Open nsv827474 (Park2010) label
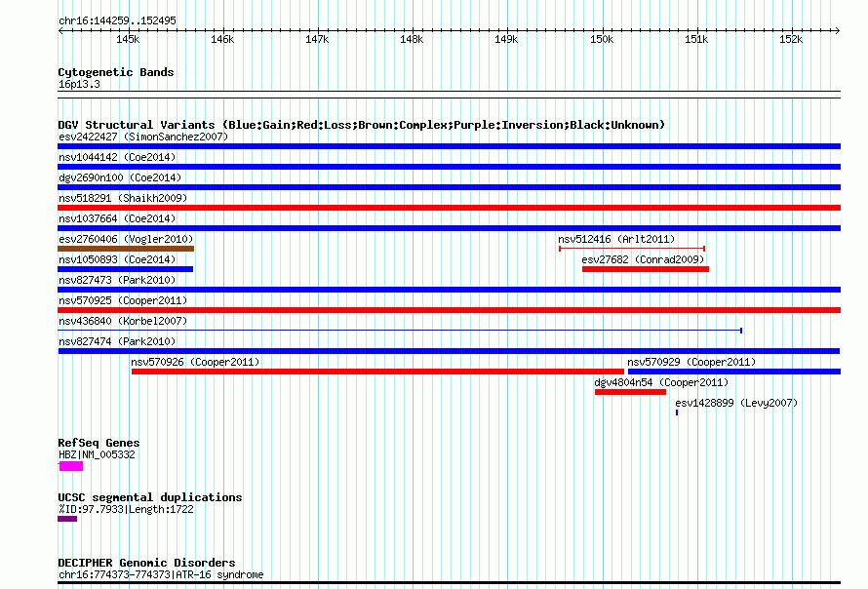Image resolution: width=868 pixels, height=589 pixels. [117, 341]
